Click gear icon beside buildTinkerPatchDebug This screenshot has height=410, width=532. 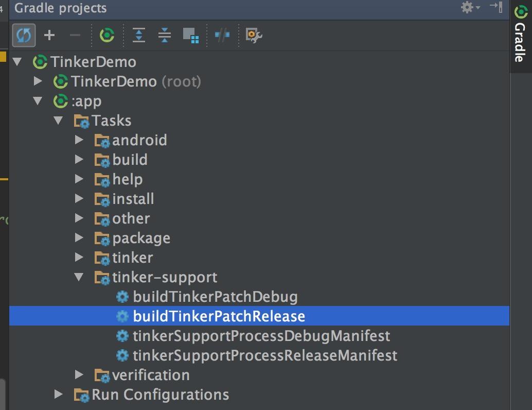click(x=122, y=297)
